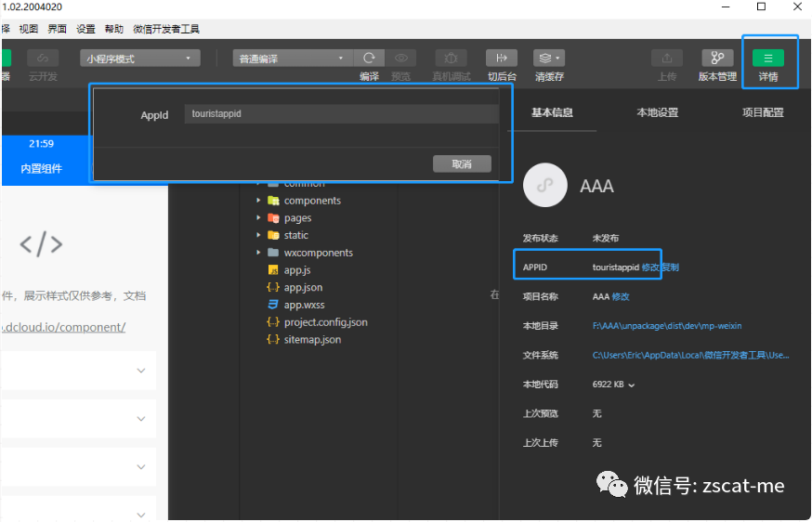
Task: Open the 小程序模式 mode dropdown
Action: tap(139, 58)
